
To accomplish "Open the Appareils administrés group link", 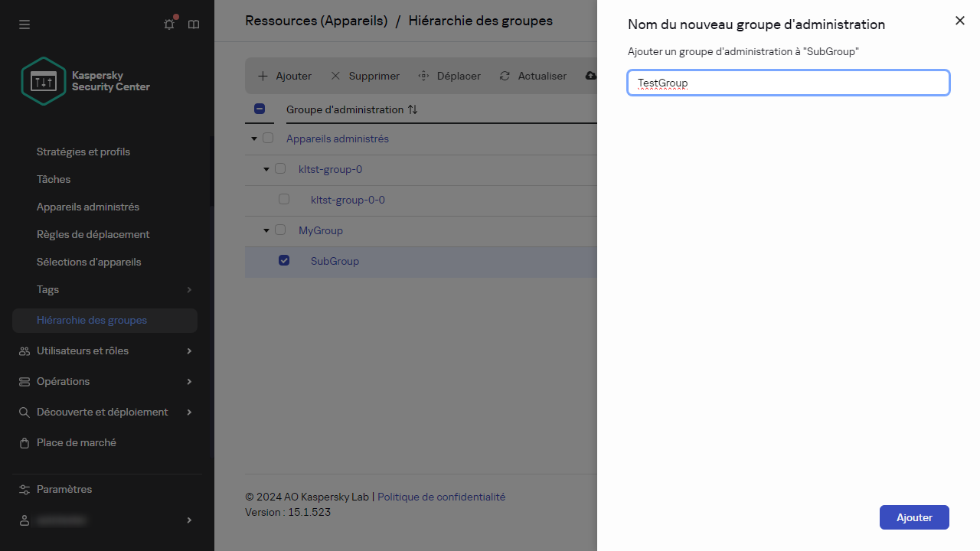I will click(338, 139).
